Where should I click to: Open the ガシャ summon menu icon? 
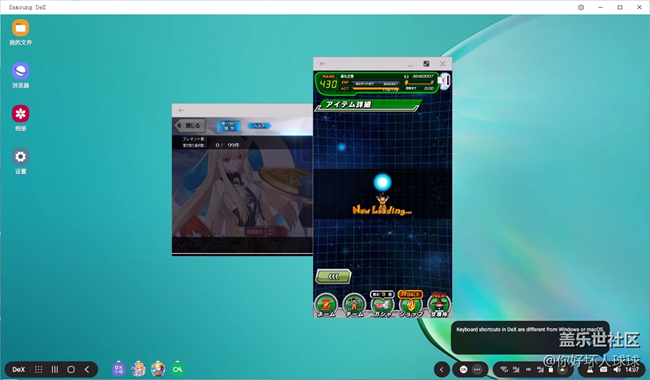[382, 305]
